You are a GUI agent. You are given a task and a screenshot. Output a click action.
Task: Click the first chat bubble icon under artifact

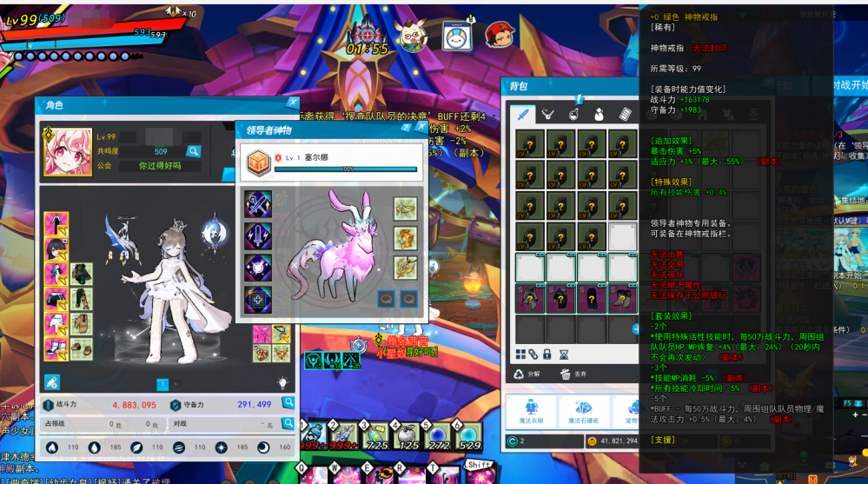point(386,299)
